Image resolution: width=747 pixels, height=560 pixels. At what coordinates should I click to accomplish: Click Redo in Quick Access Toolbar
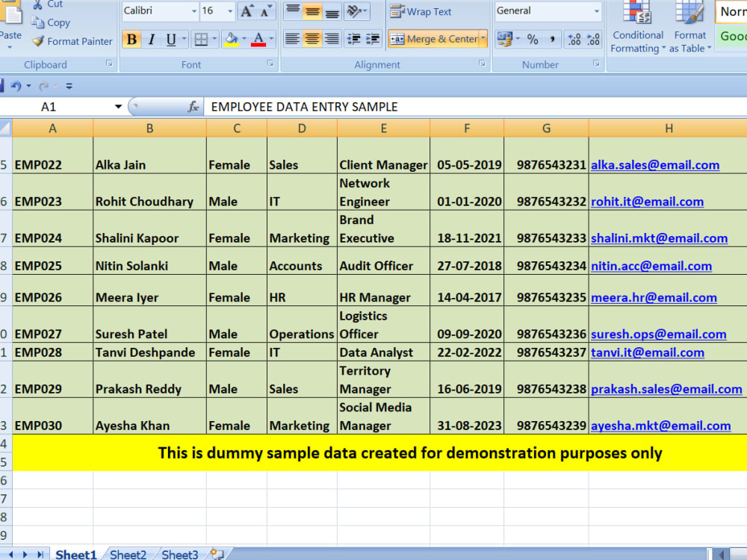44,86
